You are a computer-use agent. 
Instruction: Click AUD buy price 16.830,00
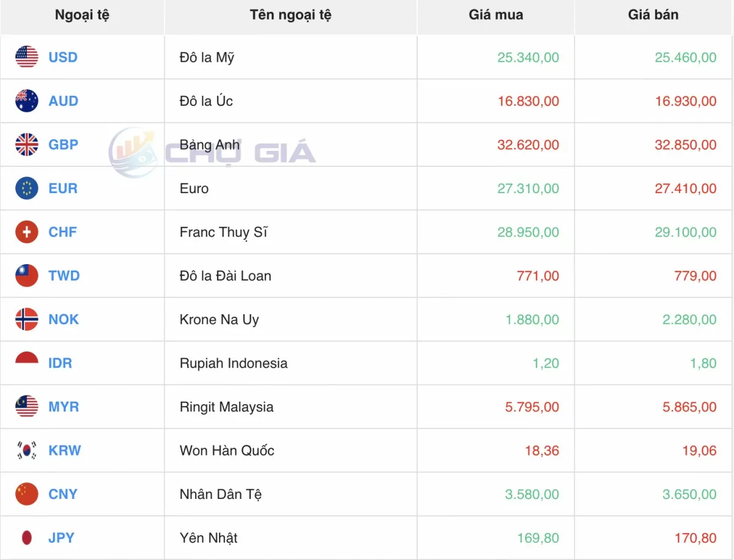point(528,101)
